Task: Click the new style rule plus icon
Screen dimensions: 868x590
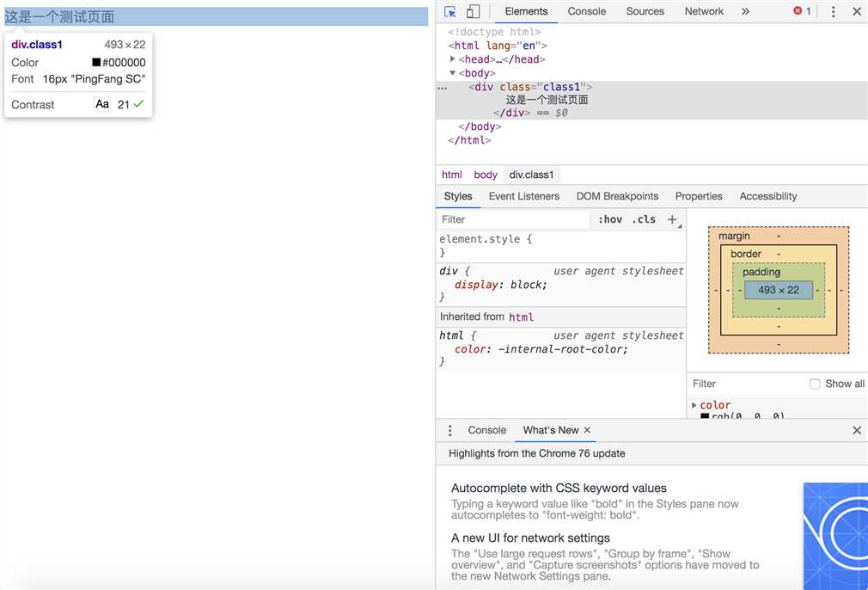Action: [x=672, y=219]
